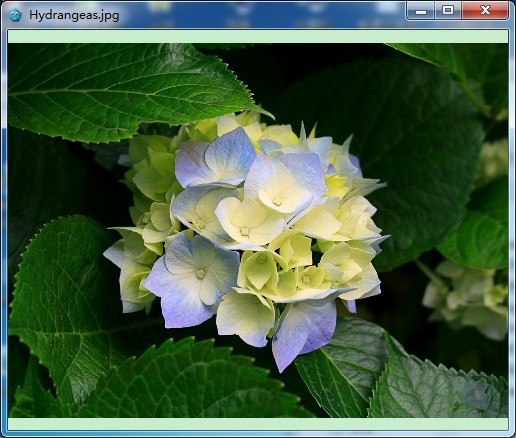Close the Hydrangeas.jpg window
516x438 pixels.
[485, 11]
